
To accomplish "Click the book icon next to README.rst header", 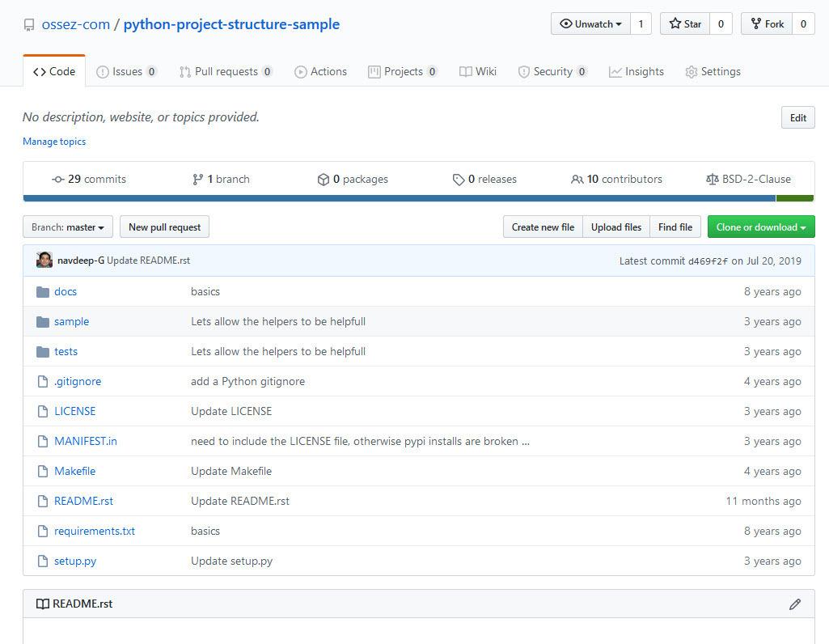I will point(43,604).
